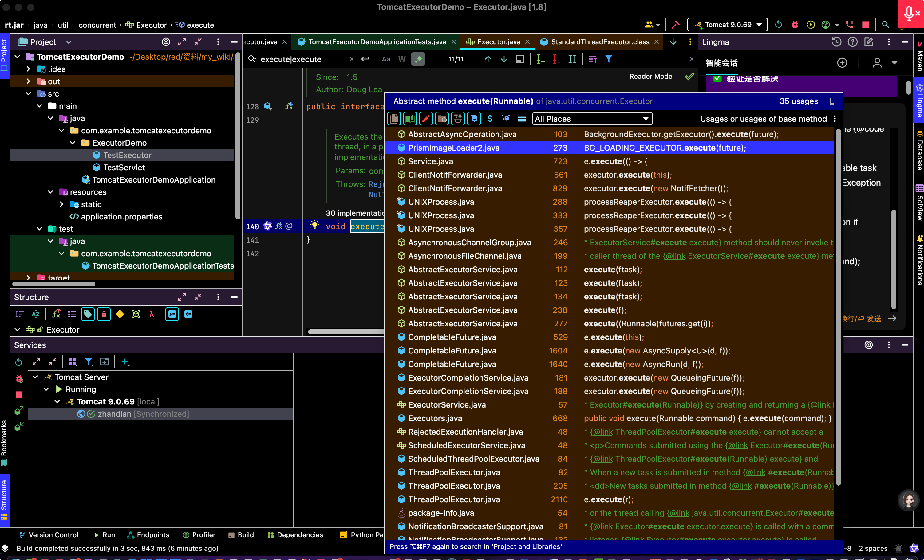Start a new Lingma conversation plus icon
Screen dimensions: 924x560
(842, 63)
